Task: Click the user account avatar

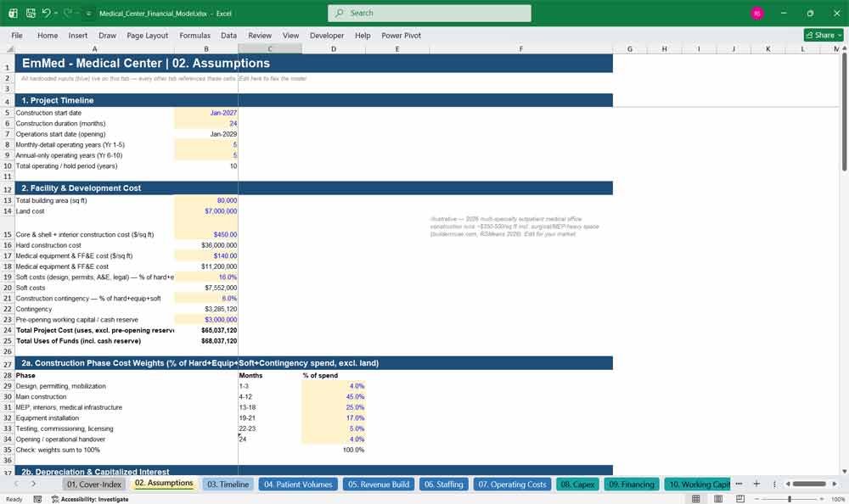Action: (x=757, y=13)
